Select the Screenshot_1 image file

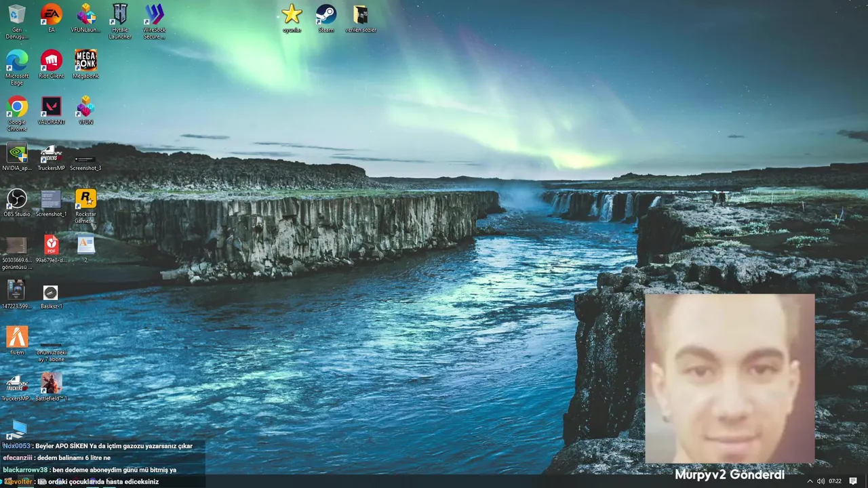pyautogui.click(x=52, y=203)
